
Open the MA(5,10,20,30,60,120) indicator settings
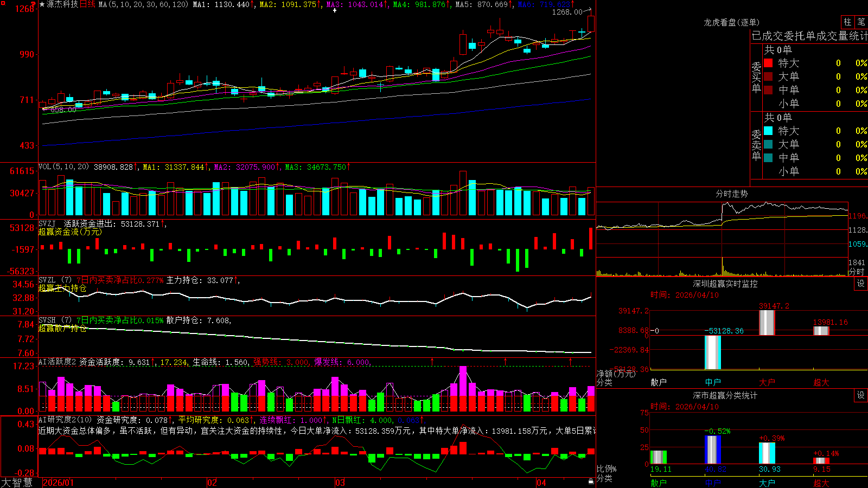point(143,4)
